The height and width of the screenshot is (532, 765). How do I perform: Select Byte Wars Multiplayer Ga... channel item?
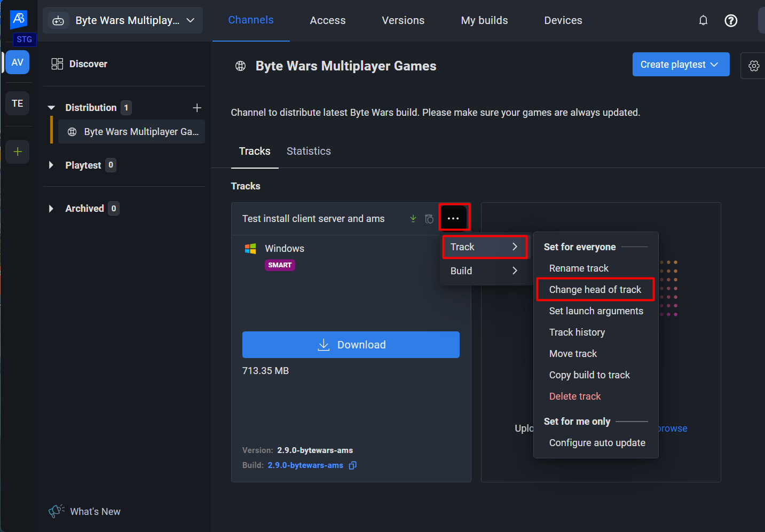point(131,132)
